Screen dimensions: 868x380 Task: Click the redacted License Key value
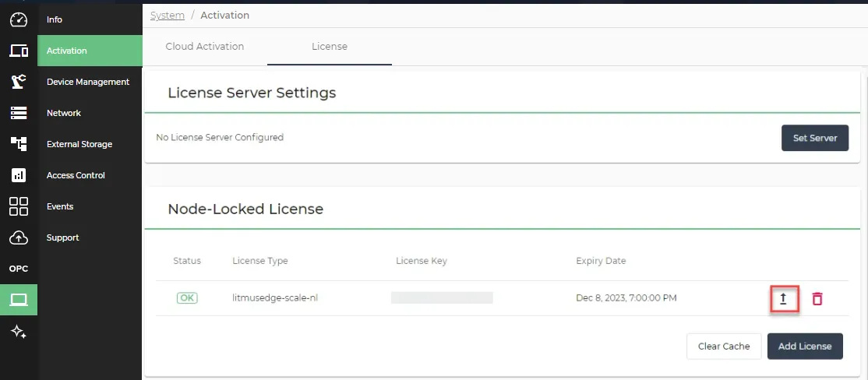click(442, 298)
